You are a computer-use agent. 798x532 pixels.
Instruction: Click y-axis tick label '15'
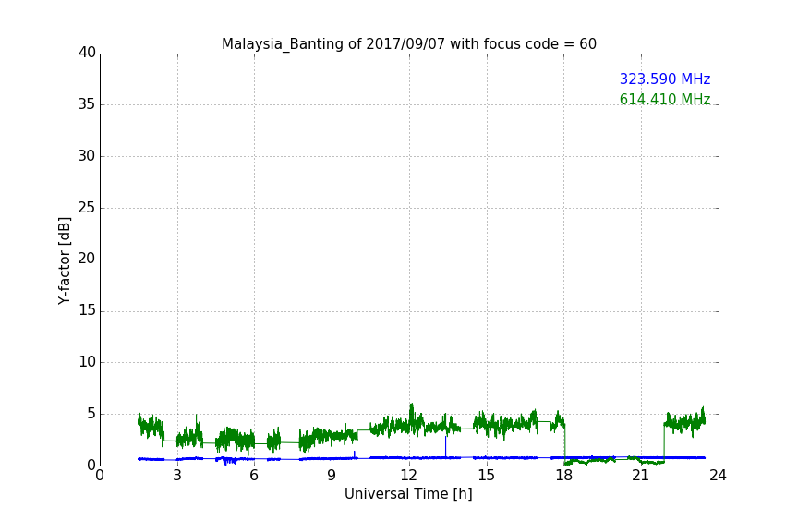[87, 310]
